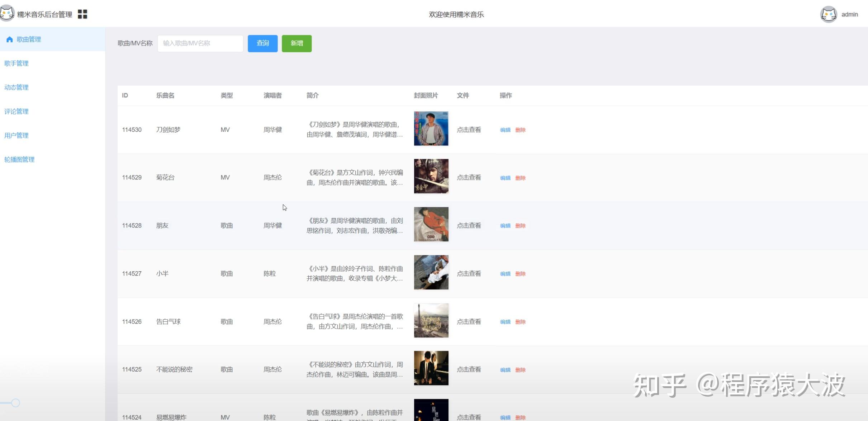Click the slider handle at the bottom left
Screen dimensions: 868x421
15,403
